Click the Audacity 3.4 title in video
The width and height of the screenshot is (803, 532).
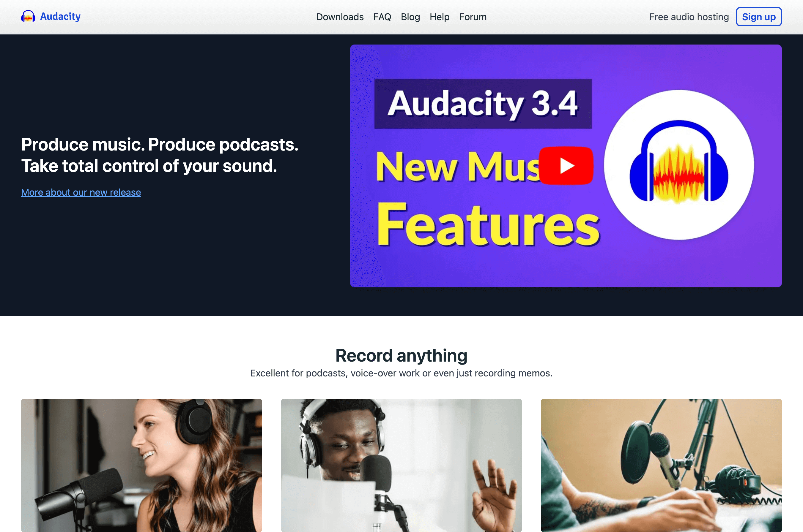(483, 104)
